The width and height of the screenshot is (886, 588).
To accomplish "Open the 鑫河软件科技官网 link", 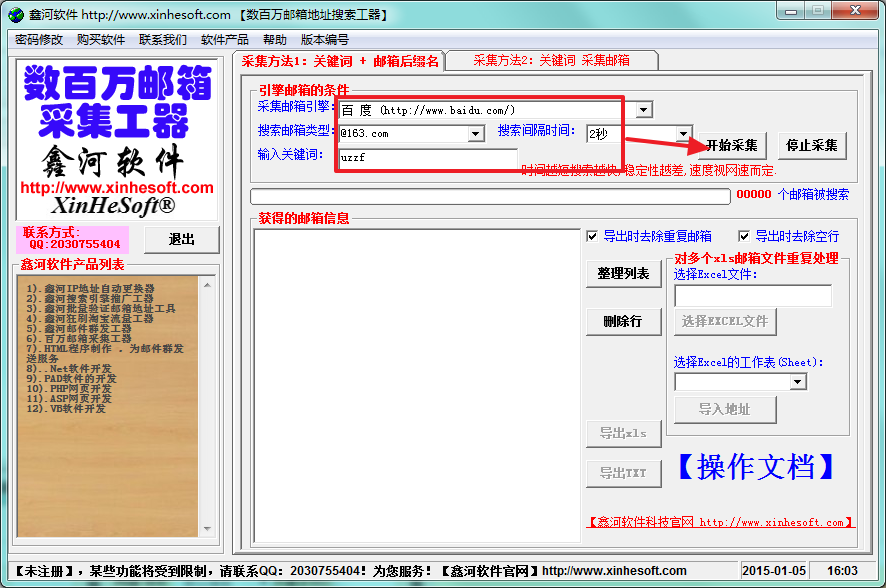I will coord(721,522).
